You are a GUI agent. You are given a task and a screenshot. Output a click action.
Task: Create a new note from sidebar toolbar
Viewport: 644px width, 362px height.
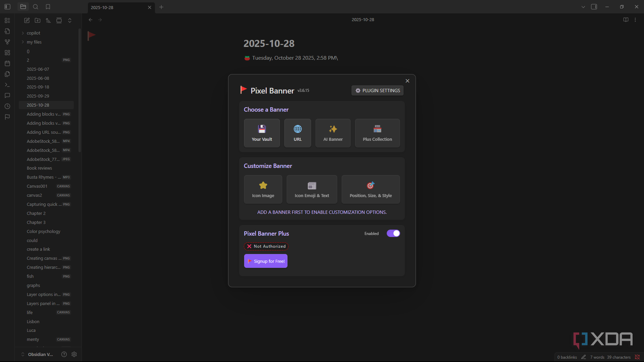coord(27,20)
